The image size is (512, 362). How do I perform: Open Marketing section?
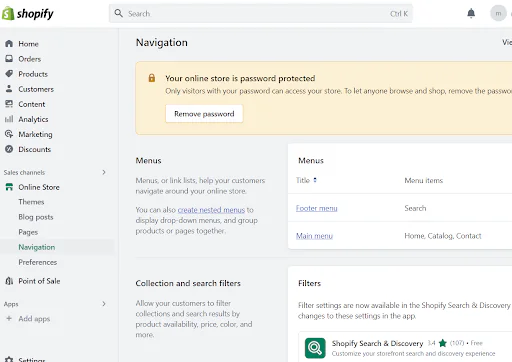(x=35, y=134)
